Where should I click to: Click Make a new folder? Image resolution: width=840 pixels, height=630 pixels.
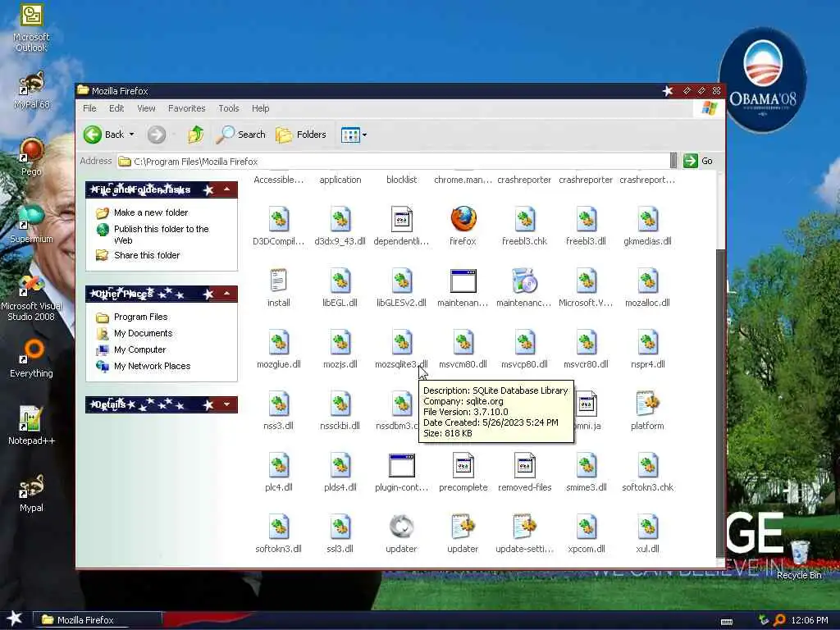click(151, 212)
